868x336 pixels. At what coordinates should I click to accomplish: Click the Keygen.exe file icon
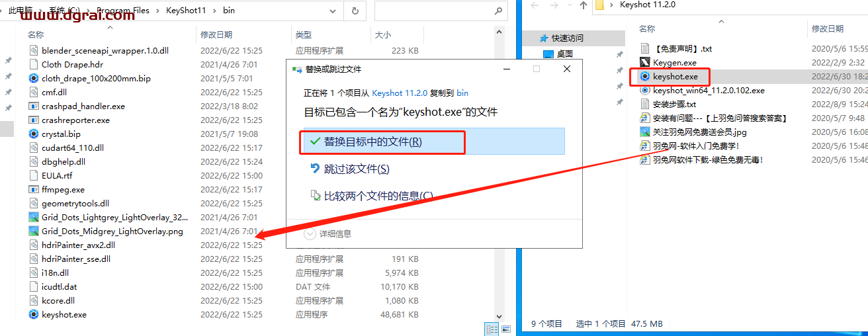pos(645,63)
